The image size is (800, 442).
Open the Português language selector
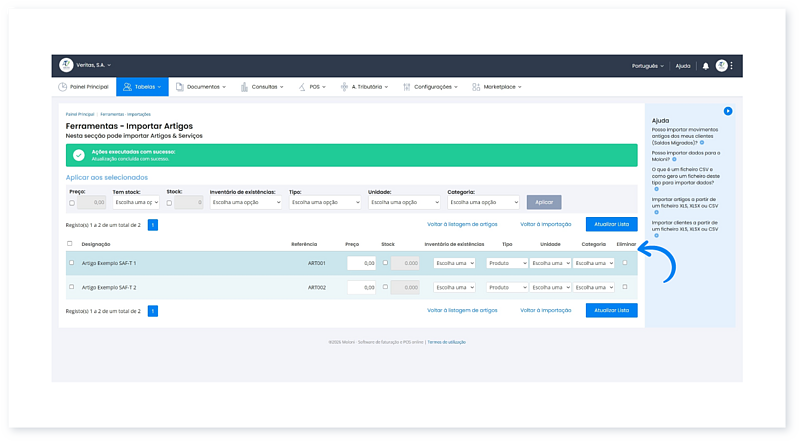[647, 66]
